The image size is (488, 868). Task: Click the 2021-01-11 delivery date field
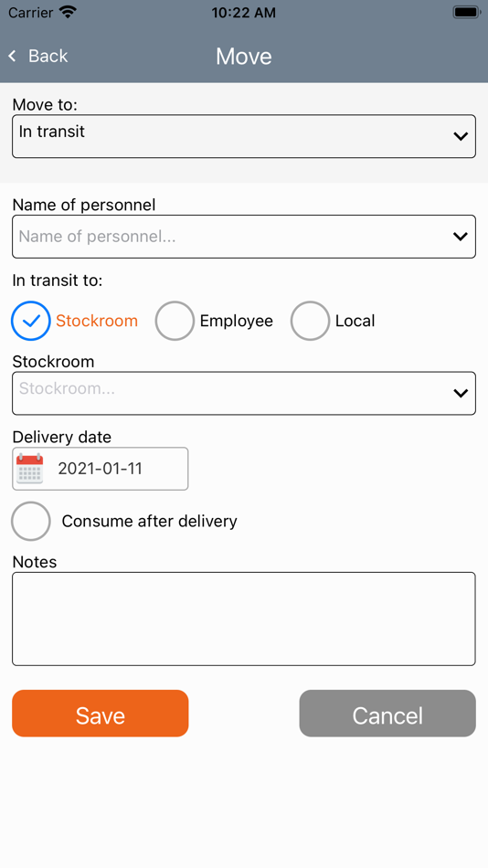coord(101,469)
